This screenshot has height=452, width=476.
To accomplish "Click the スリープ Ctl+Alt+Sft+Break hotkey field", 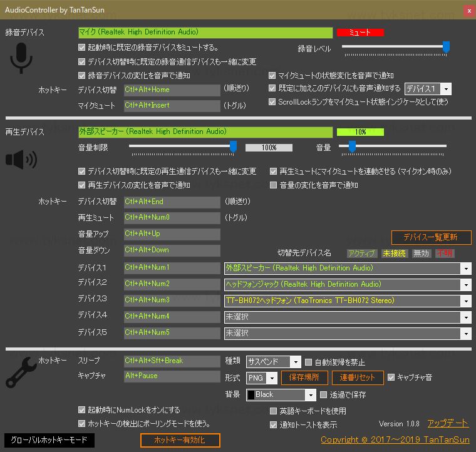I will click(172, 361).
